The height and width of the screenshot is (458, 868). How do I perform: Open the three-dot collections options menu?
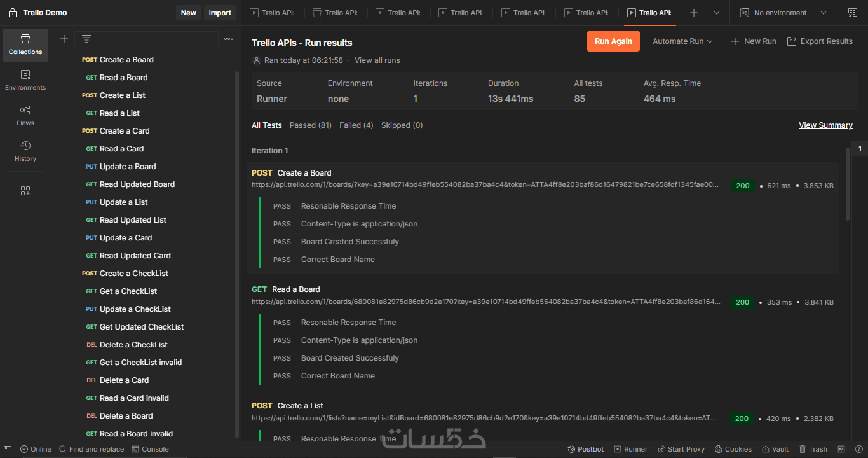(229, 39)
